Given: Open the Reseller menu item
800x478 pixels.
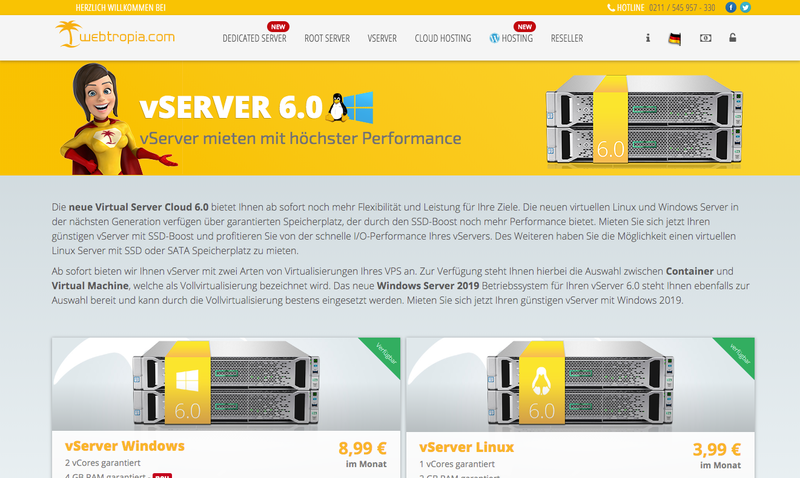Looking at the screenshot, I should coord(567,38).
